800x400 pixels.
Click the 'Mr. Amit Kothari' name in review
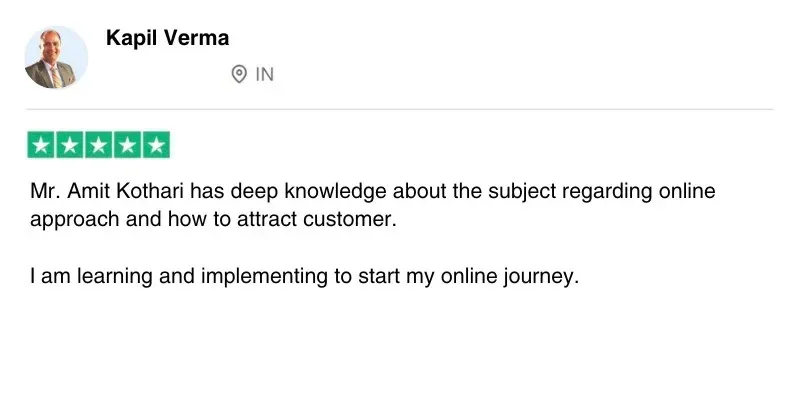(x=94, y=192)
